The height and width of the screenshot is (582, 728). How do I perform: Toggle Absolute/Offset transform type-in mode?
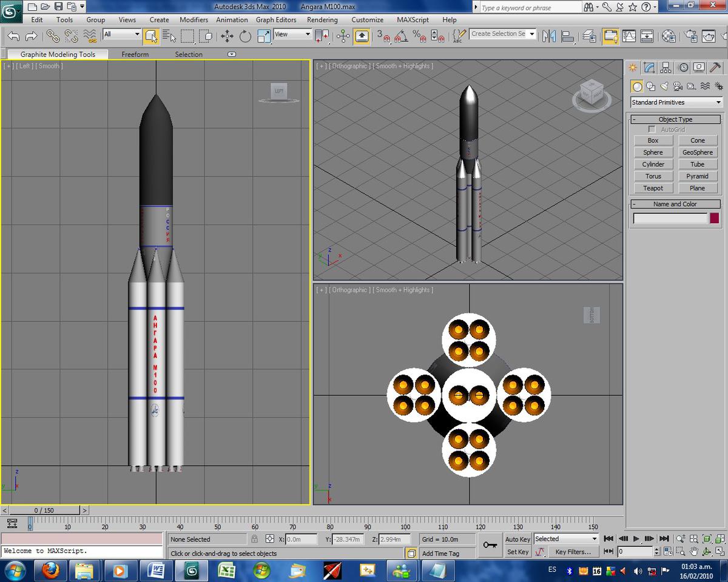point(270,539)
